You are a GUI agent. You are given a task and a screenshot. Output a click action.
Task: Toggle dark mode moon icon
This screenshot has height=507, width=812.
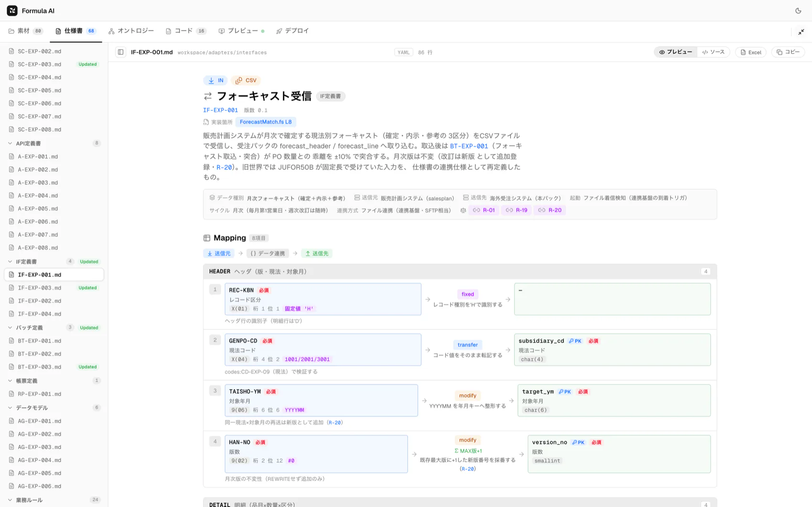(x=798, y=11)
